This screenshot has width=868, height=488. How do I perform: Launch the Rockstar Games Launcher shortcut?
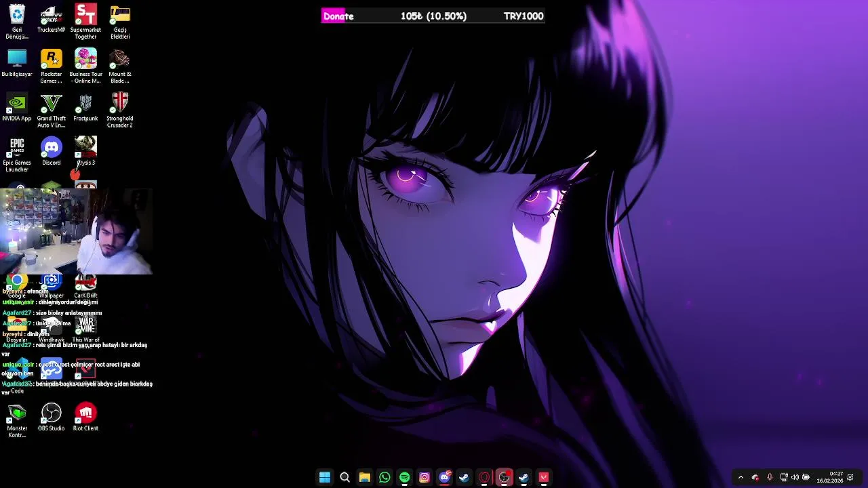coord(51,66)
